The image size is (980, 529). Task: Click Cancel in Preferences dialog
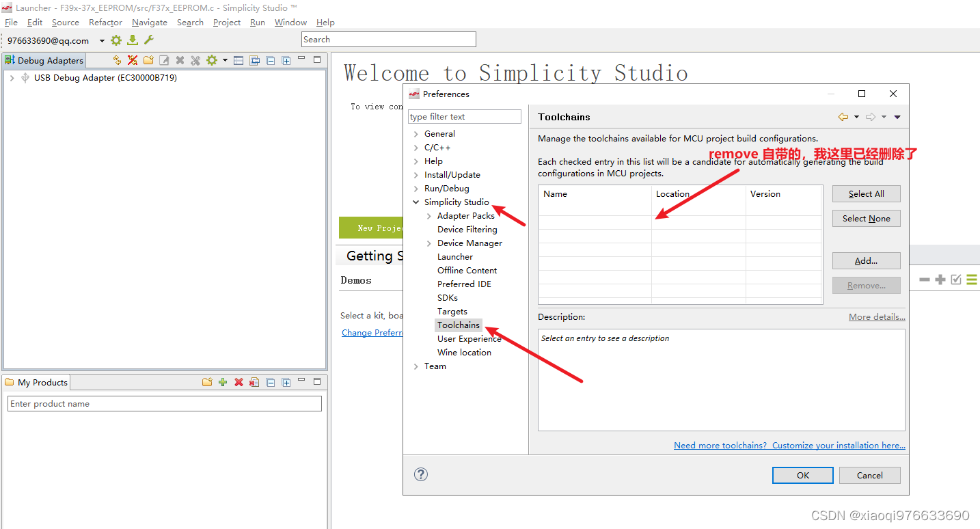pos(870,475)
